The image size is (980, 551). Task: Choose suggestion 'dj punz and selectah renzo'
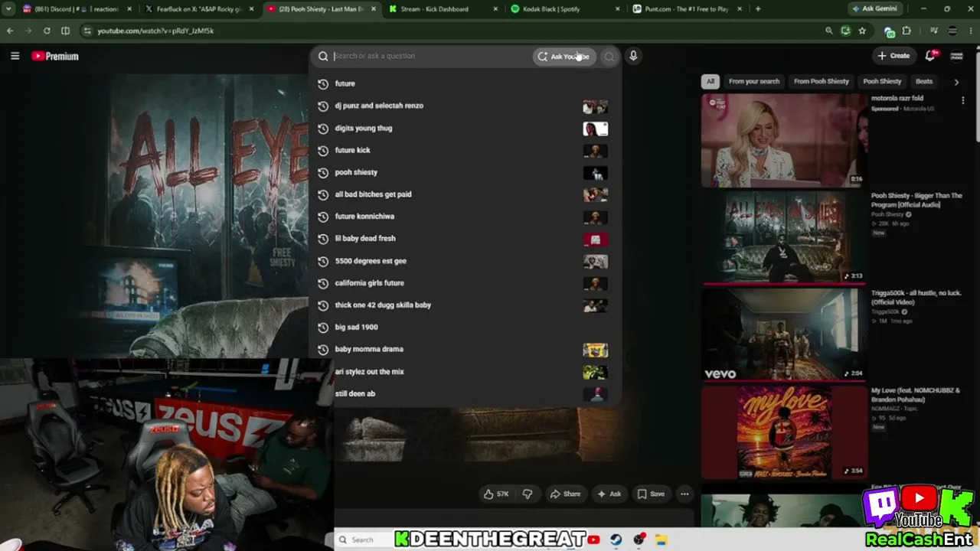(x=465, y=106)
